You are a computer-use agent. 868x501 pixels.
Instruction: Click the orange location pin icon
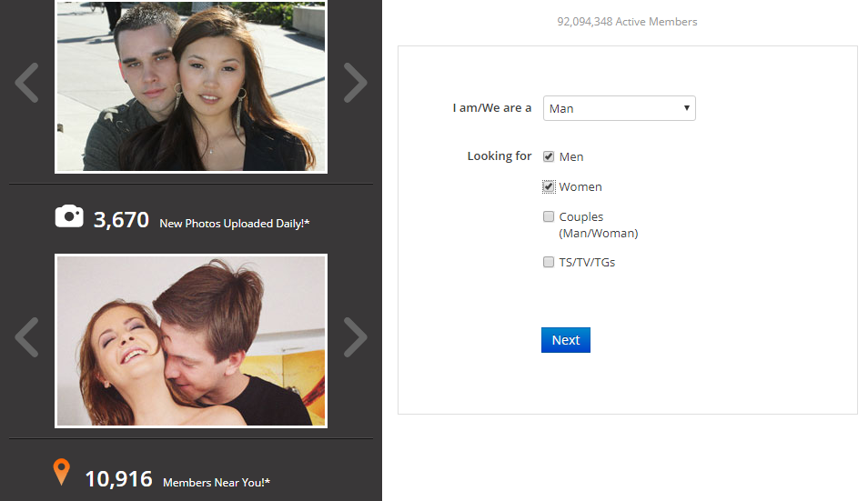[x=62, y=472]
